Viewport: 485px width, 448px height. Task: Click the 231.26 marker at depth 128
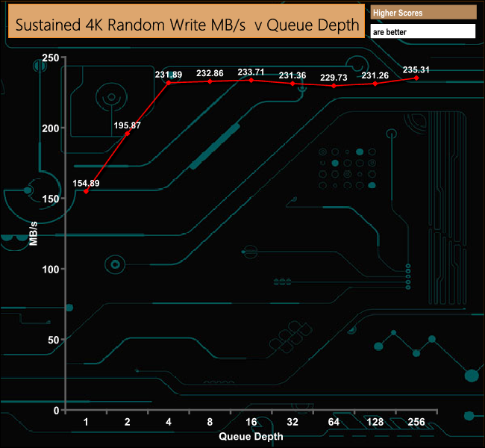[x=375, y=84]
